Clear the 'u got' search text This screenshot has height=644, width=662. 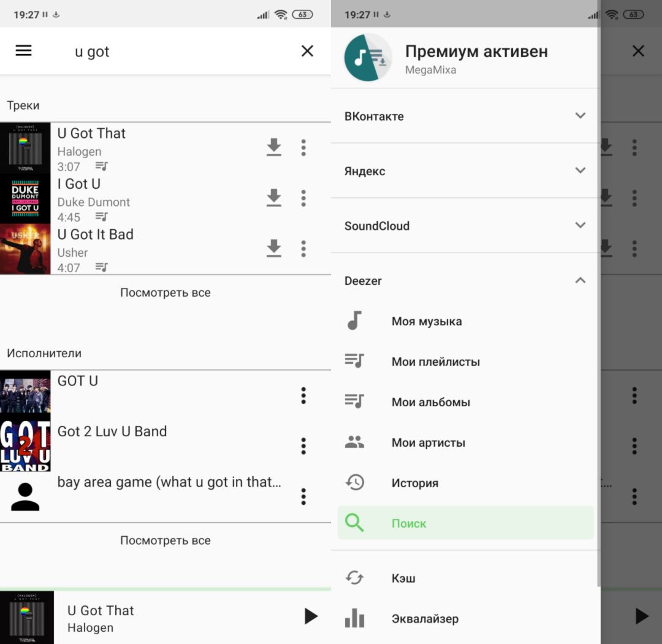[x=307, y=51]
